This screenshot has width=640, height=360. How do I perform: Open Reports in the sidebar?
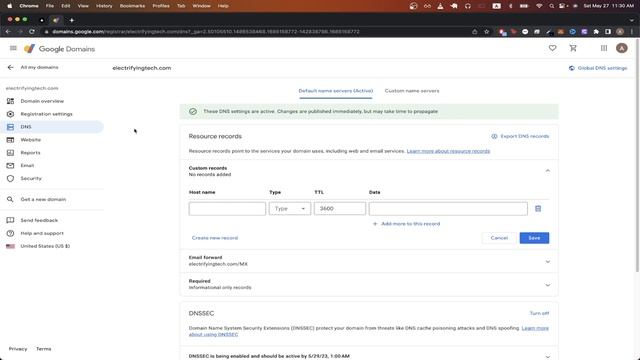30,153
